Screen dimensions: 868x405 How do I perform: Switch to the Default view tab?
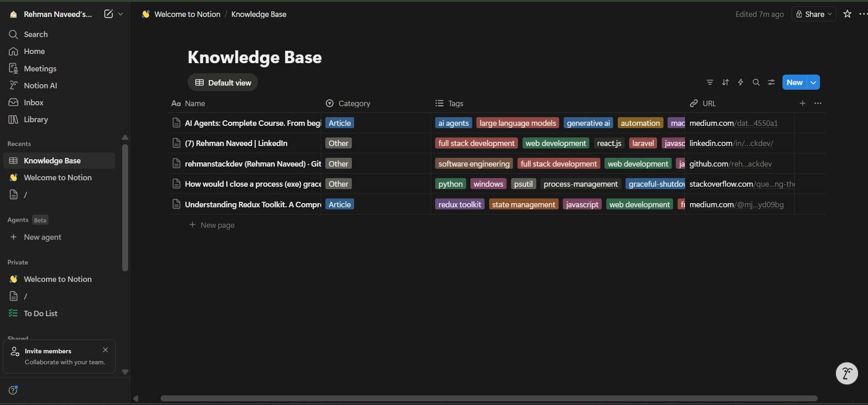click(x=223, y=83)
